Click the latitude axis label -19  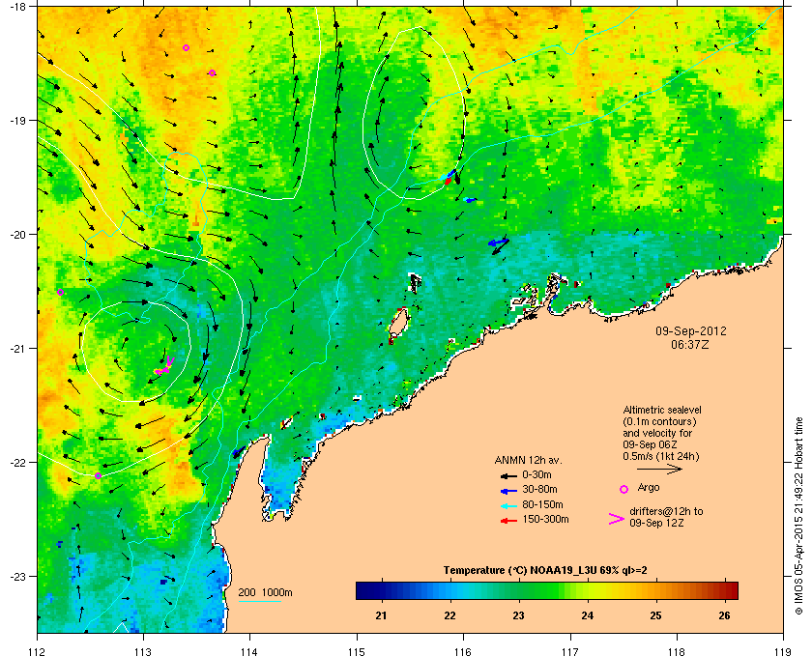(17, 121)
